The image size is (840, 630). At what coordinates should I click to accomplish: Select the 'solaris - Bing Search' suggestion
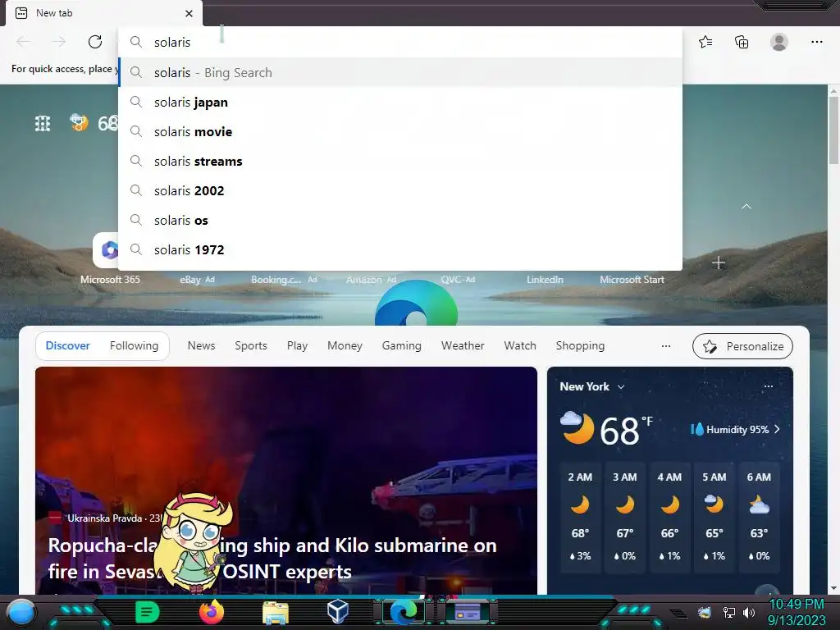(x=400, y=72)
